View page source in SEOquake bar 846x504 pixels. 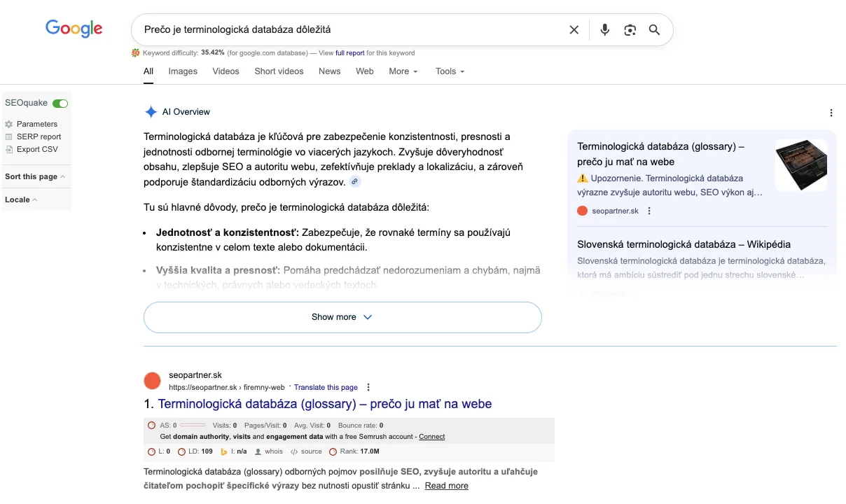(307, 451)
